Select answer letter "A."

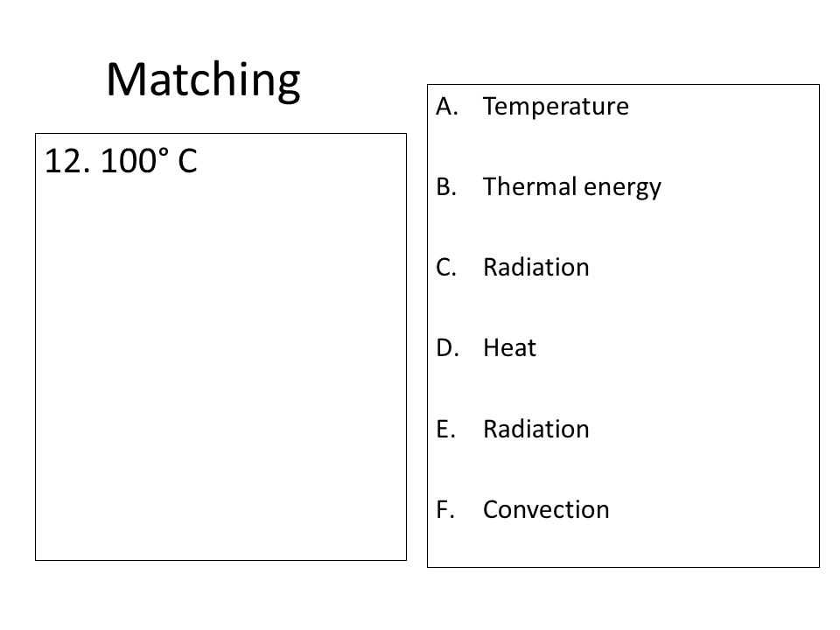(447, 106)
